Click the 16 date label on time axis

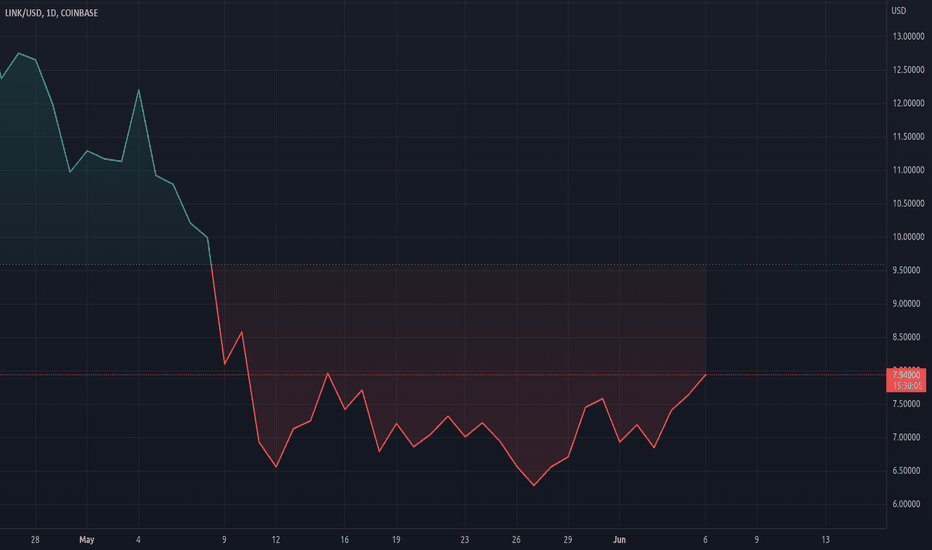344,539
